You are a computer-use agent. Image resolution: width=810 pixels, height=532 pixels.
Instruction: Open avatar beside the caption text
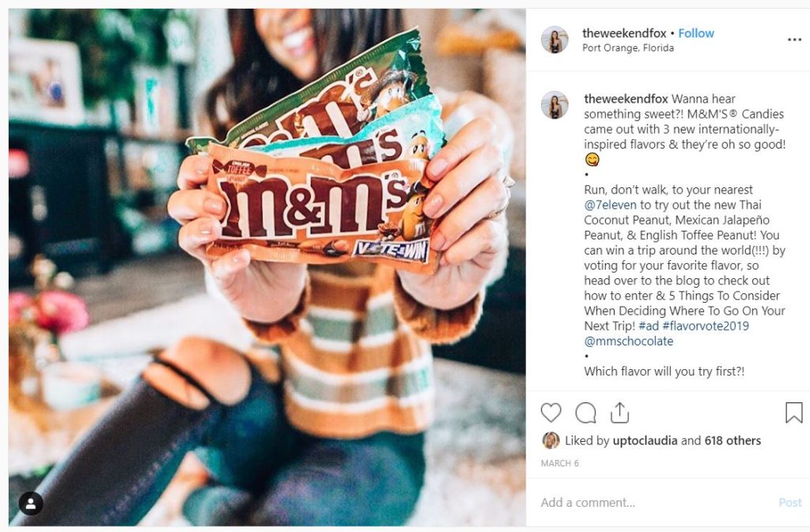pos(555,105)
